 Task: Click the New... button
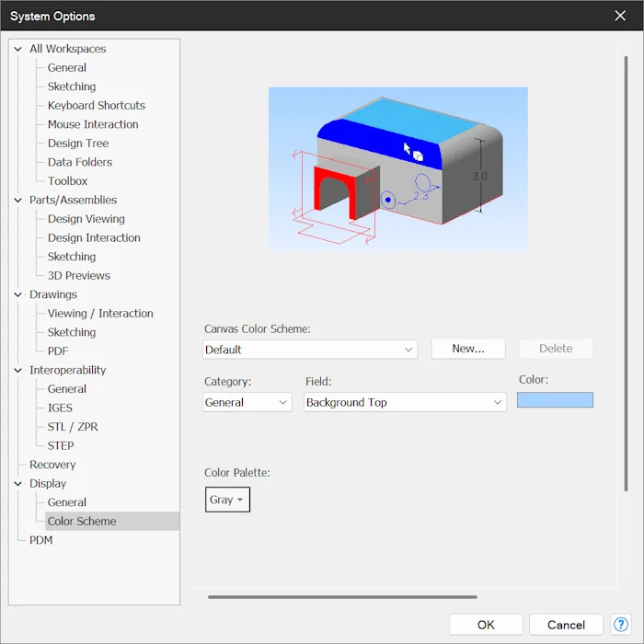click(468, 349)
